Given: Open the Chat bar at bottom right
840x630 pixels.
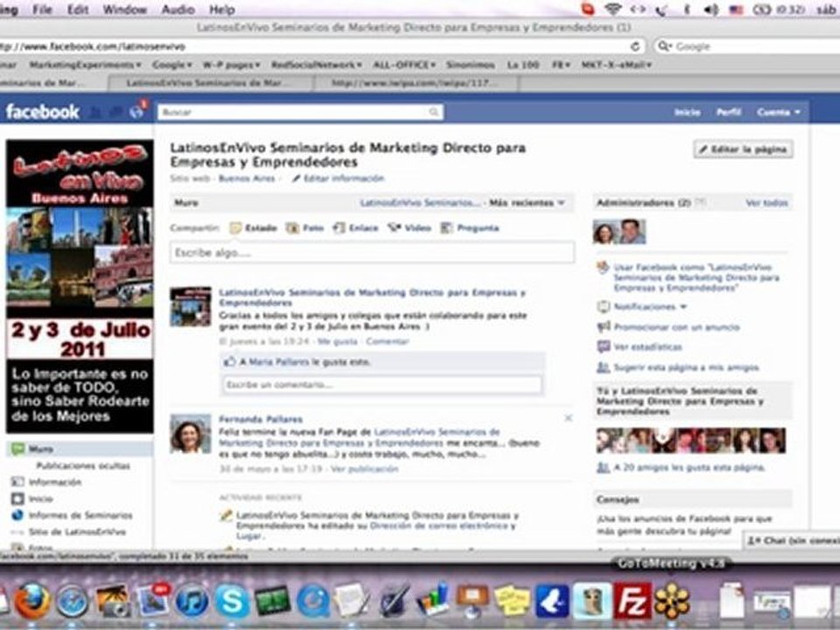Looking at the screenshot, I should [792, 541].
